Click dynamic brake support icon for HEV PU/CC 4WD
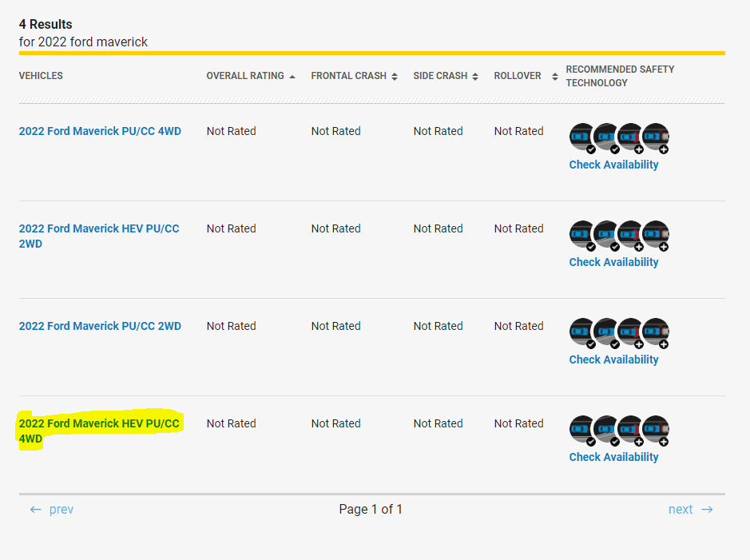 655,431
